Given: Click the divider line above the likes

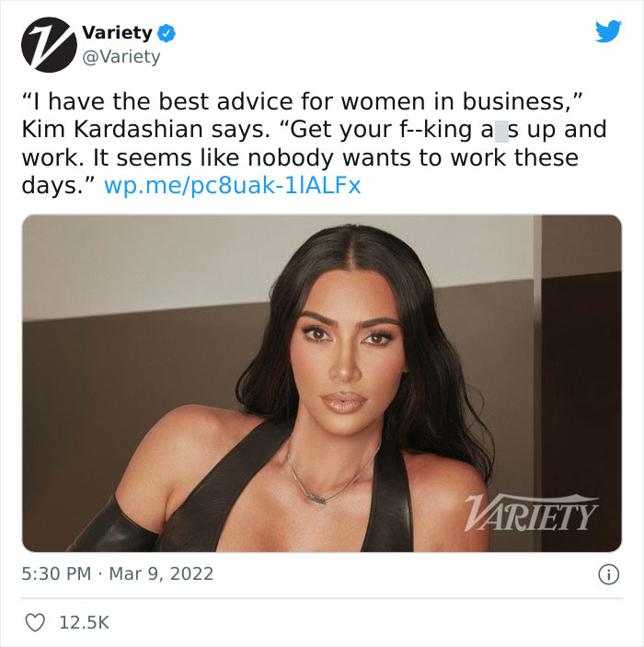Looking at the screenshot, I should pos(322,598).
